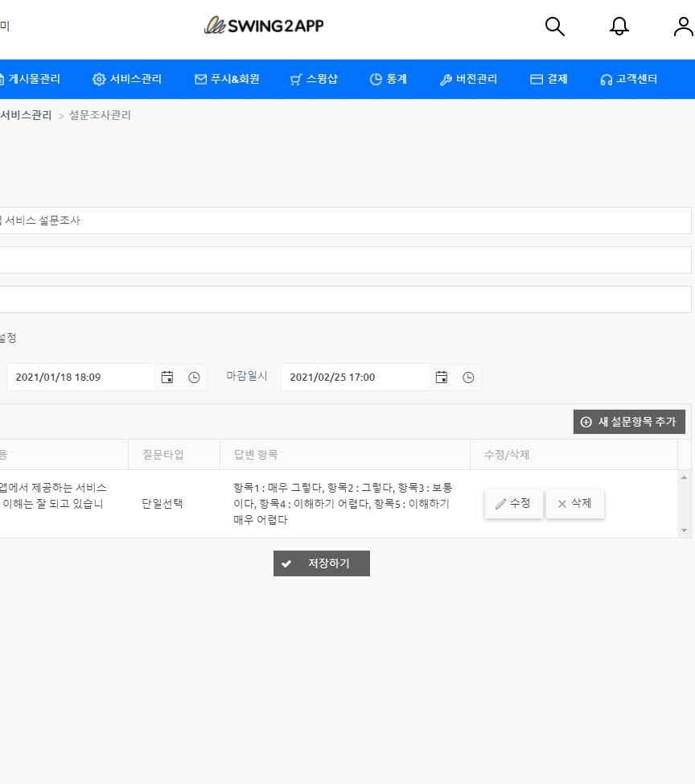The image size is (695, 784).
Task: Open deadline clock time picker
Action: (468, 378)
